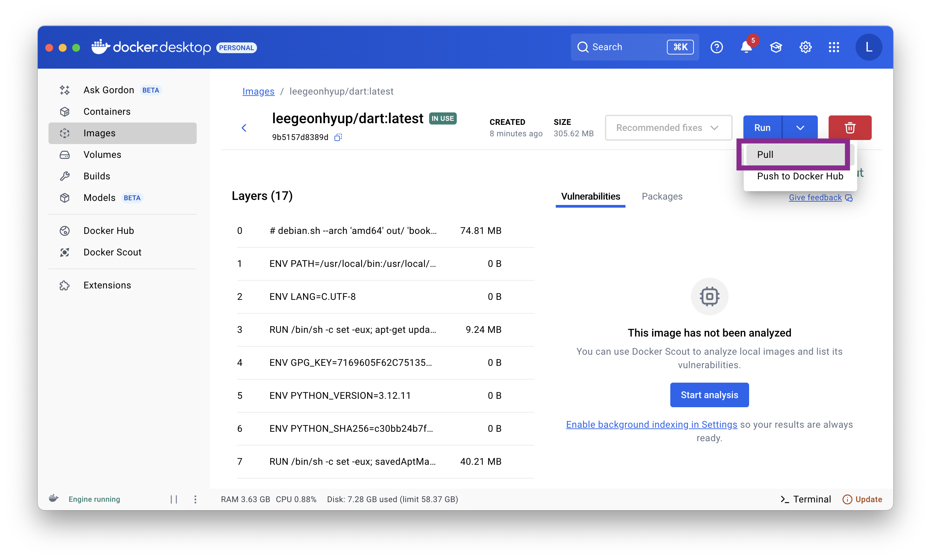The image size is (931, 560).
Task: Go back using the left chevron arrow
Action: point(244,128)
